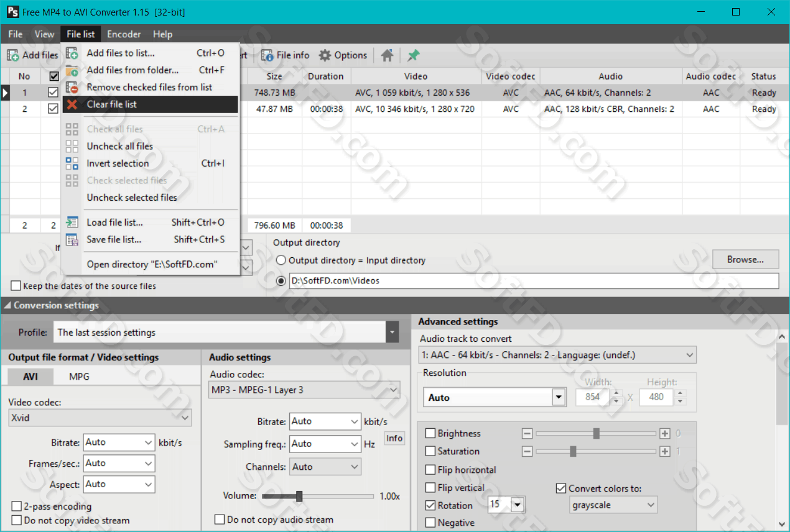Open the Encoder menu
This screenshot has height=532, width=790.
pyautogui.click(x=124, y=34)
